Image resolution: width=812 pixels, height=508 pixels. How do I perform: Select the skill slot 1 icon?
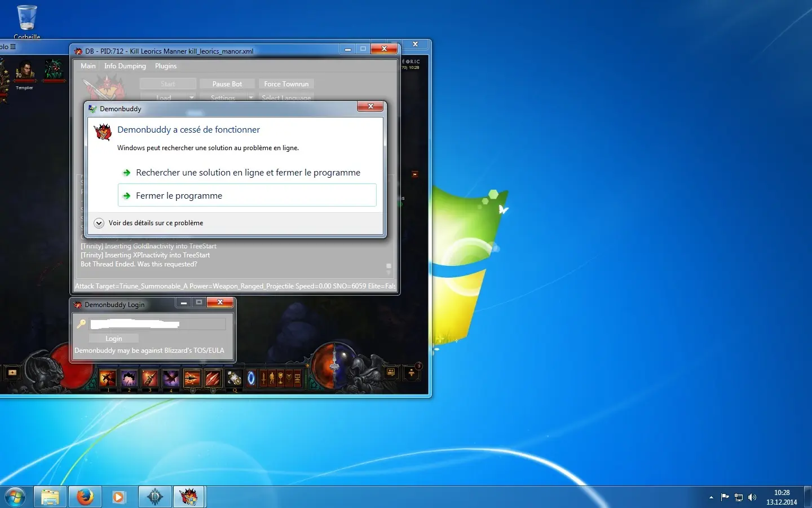click(x=108, y=378)
